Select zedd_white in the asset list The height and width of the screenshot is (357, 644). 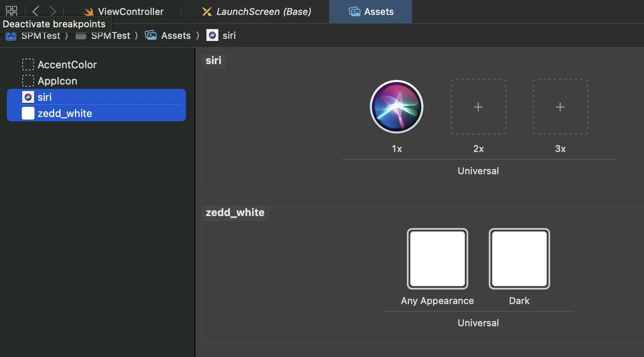pyautogui.click(x=96, y=113)
